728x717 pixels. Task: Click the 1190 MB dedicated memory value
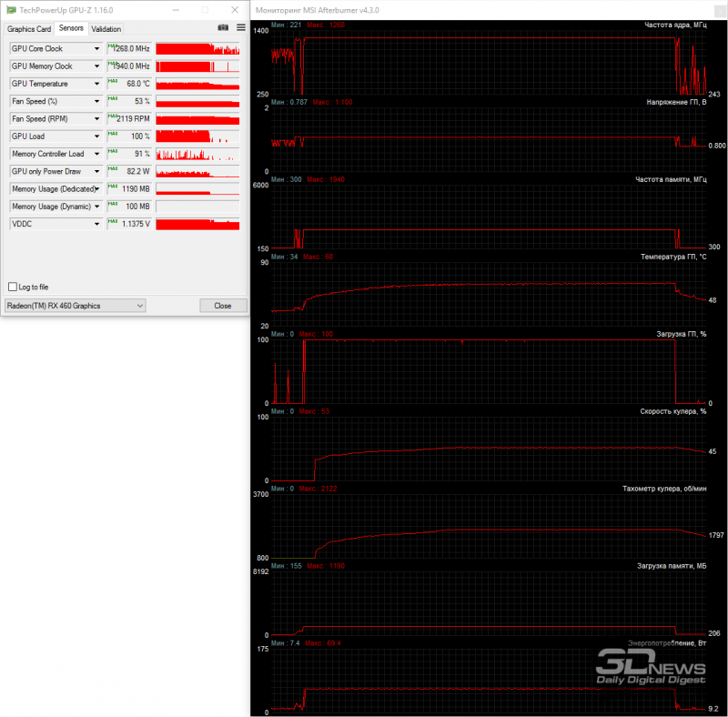coord(129,189)
